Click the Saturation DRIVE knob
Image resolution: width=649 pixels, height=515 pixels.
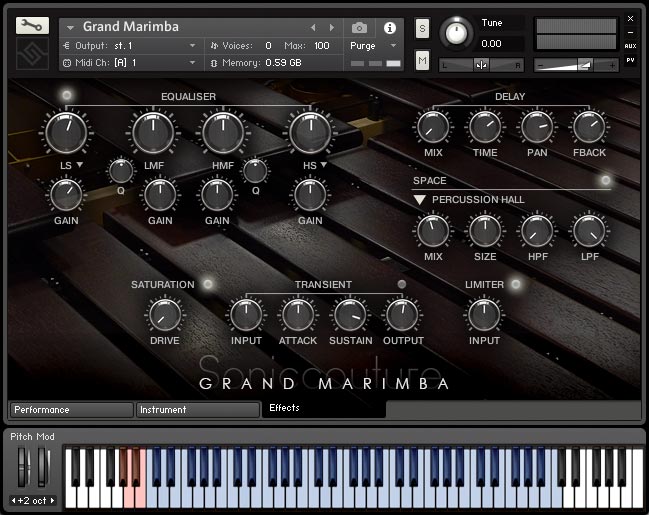coord(165,315)
